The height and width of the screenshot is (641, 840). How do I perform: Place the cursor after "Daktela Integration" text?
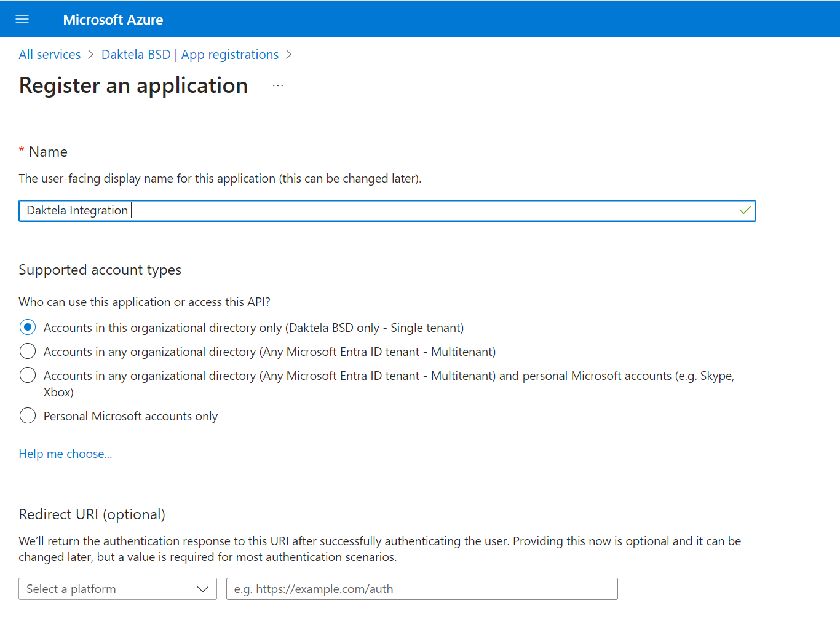coord(132,210)
